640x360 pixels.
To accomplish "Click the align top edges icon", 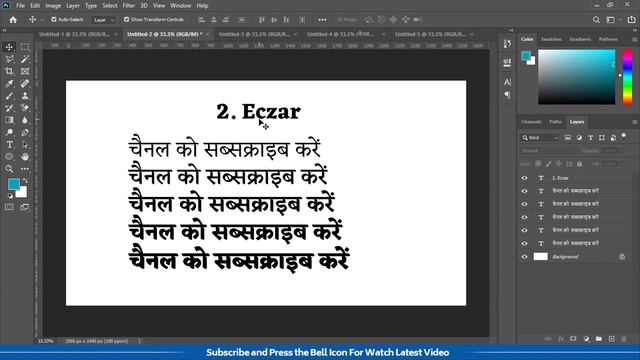I will pyautogui.click(x=262, y=20).
